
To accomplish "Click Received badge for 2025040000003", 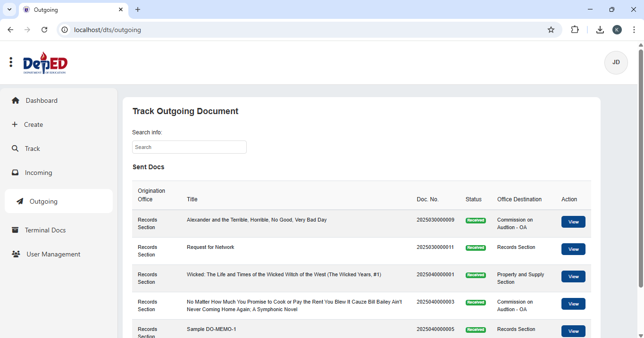I will [x=476, y=302].
